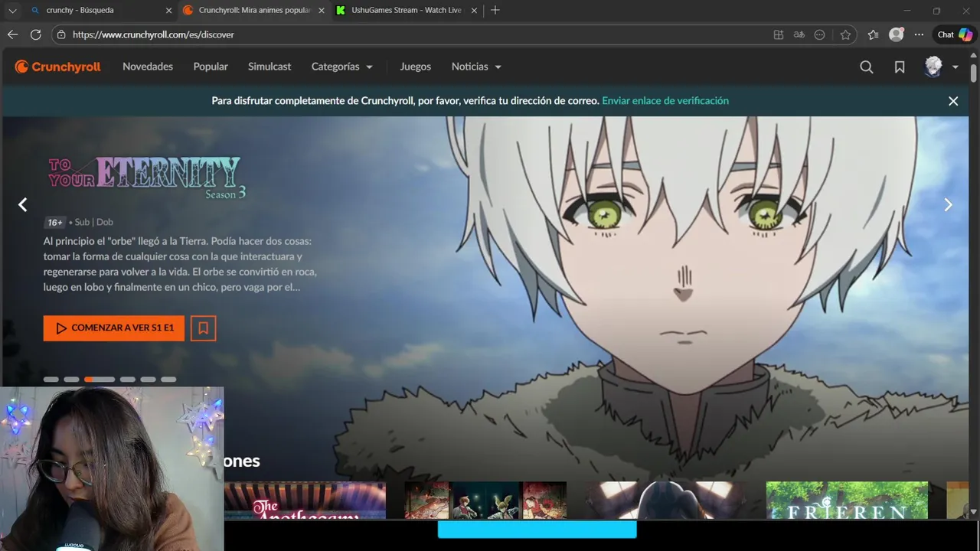
Task: Click the To Your Eternity synopsis text
Action: tap(180, 264)
